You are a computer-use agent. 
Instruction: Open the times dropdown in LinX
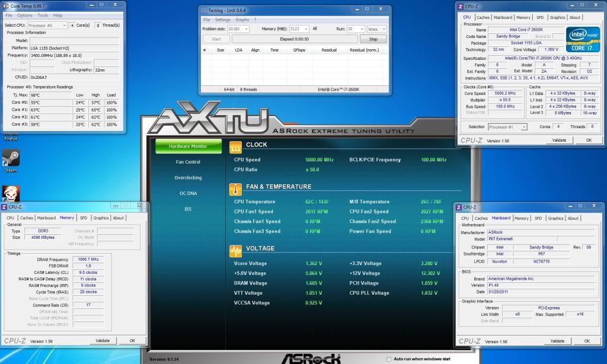(376, 29)
